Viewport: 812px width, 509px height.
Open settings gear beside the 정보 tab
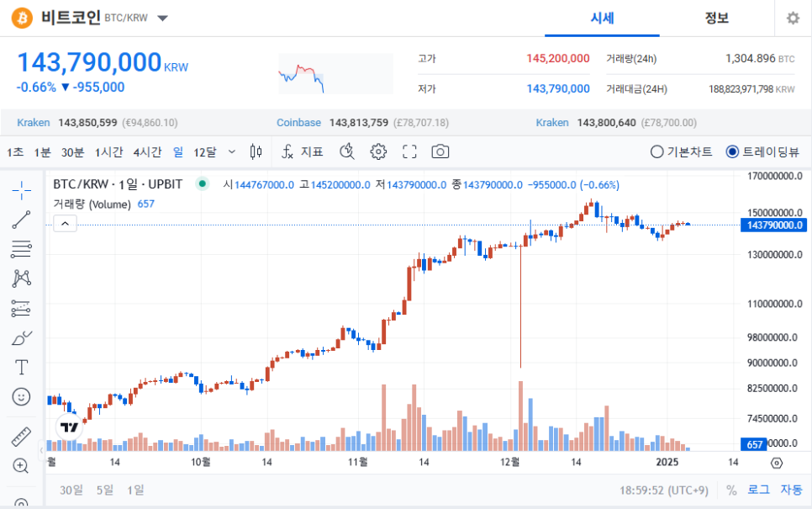click(x=793, y=19)
